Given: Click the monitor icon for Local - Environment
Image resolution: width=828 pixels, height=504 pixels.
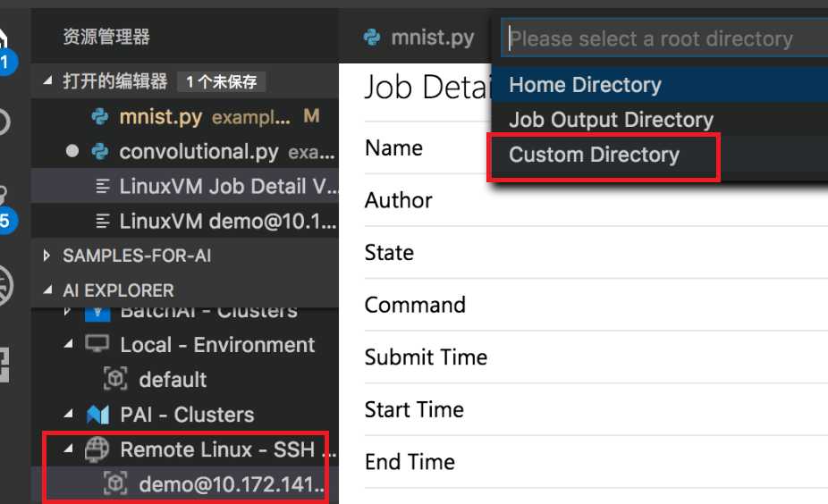Looking at the screenshot, I should (x=97, y=344).
